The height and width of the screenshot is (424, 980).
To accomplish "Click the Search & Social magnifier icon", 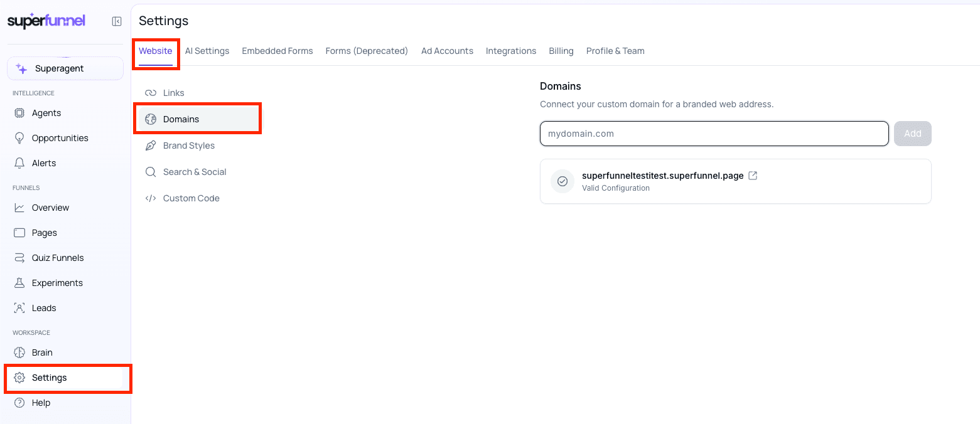I will 151,172.
